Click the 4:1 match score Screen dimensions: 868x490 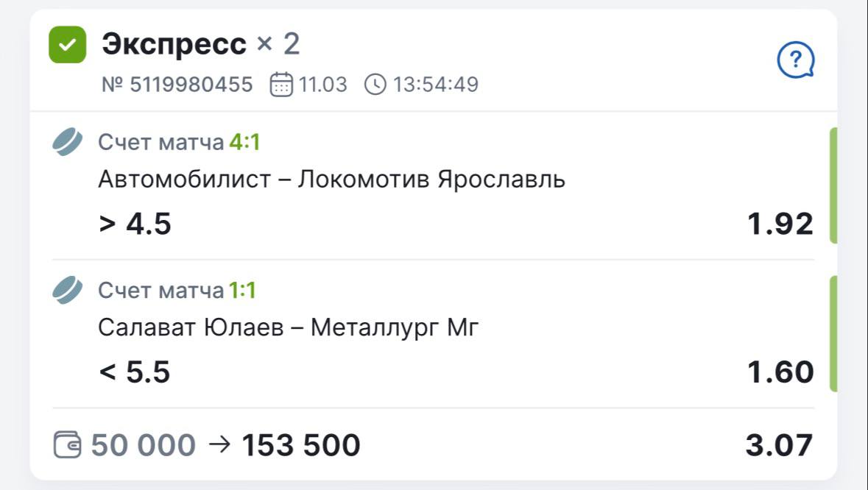pyautogui.click(x=244, y=142)
